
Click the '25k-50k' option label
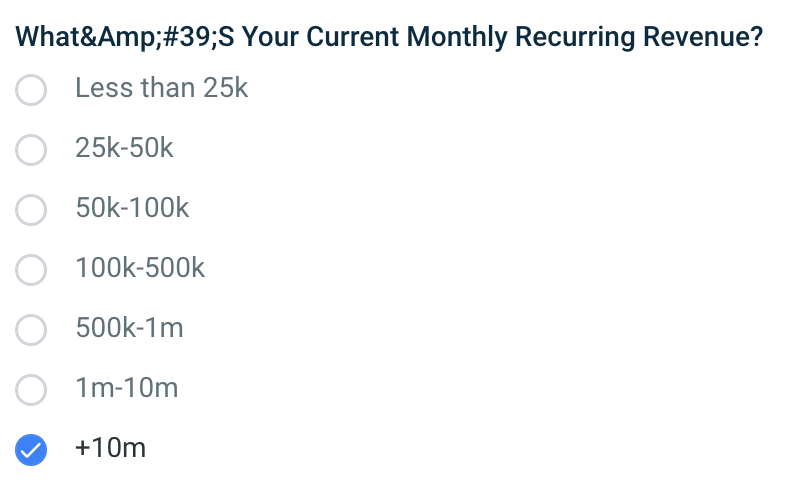(x=124, y=148)
